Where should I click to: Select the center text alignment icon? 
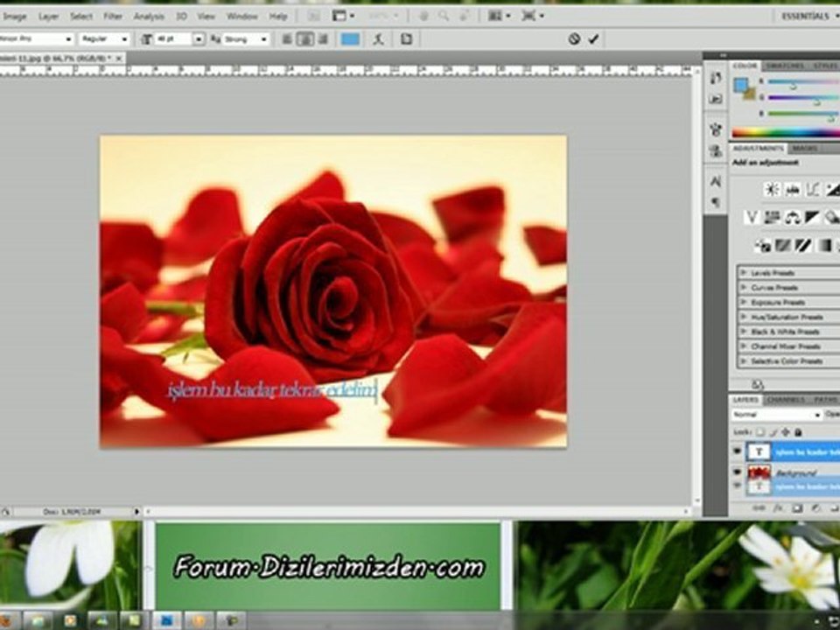305,39
